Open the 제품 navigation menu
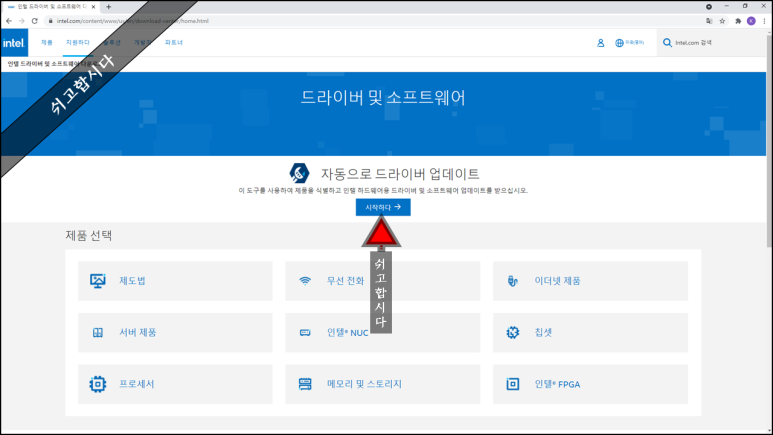 tap(47, 42)
